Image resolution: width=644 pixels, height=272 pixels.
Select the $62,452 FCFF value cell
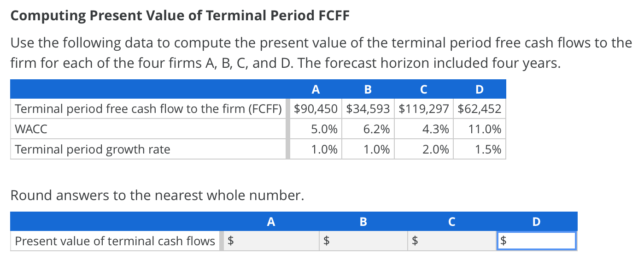point(479,109)
